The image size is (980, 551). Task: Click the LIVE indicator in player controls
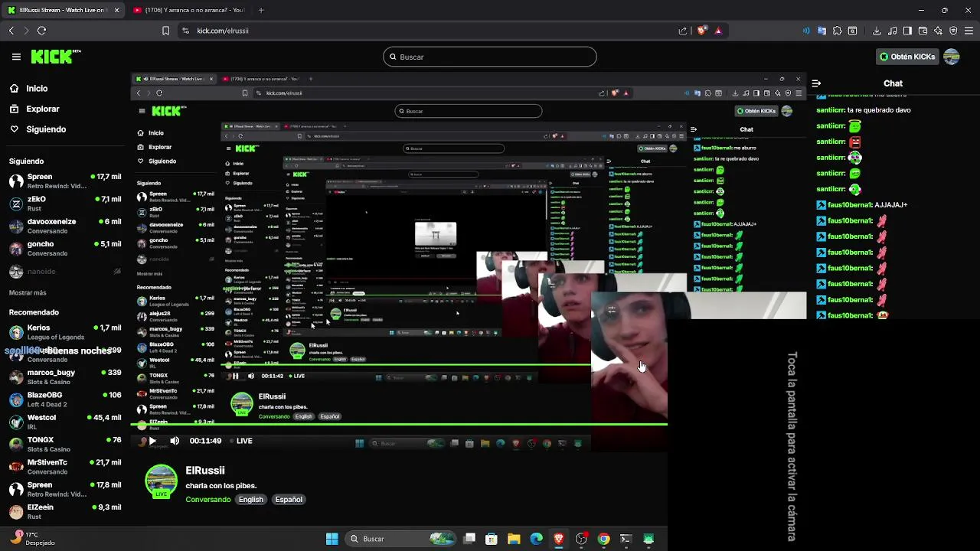pyautogui.click(x=240, y=441)
